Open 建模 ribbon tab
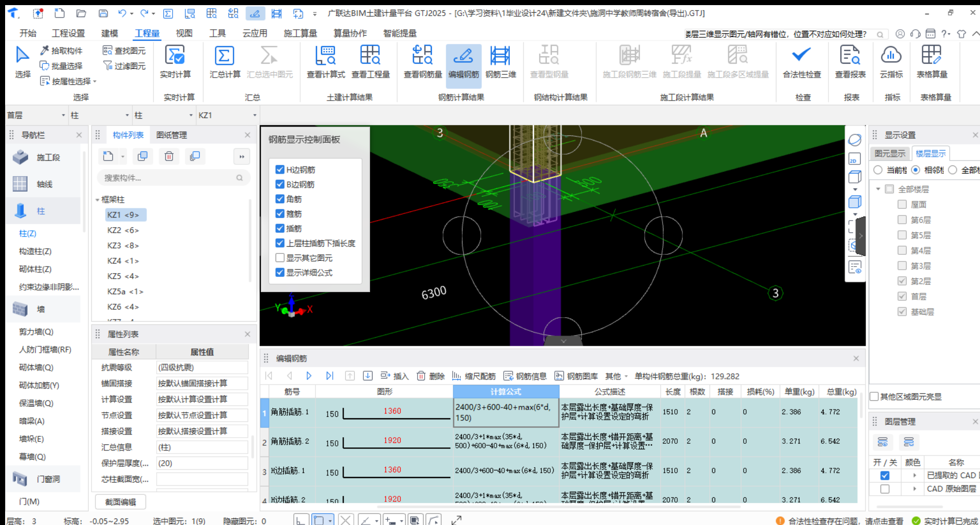Image resolution: width=980 pixels, height=525 pixels. (109, 33)
